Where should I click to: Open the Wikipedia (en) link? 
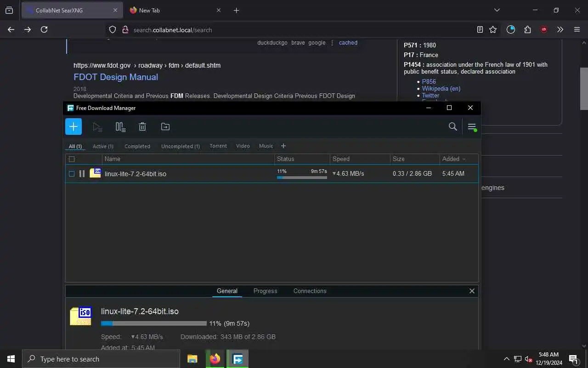tap(441, 88)
